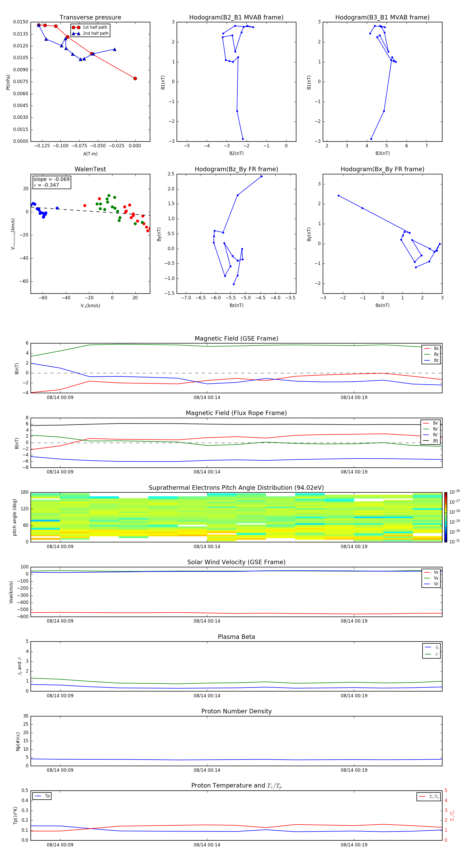Click the Suprathermal Electrons Pitch Angle title
Screen dimensions: 473x868
click(x=236, y=488)
